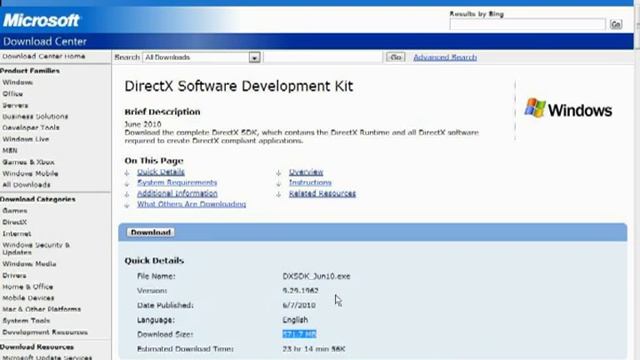
Task: Click down arrow beside Overview
Action: (x=279, y=173)
